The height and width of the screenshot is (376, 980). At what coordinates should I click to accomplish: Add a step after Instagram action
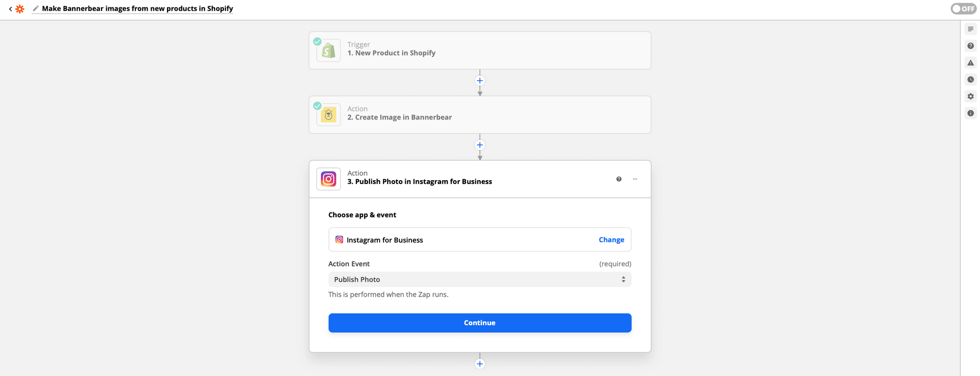(480, 364)
